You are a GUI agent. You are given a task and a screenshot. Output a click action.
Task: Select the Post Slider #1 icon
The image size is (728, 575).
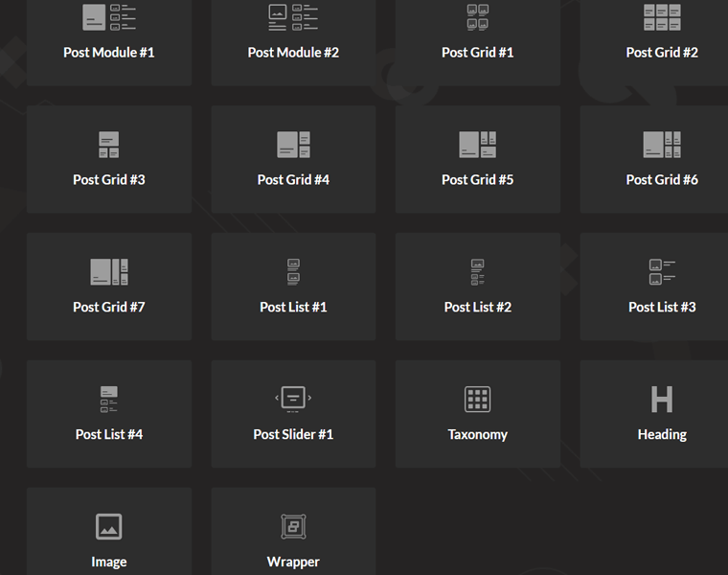pyautogui.click(x=293, y=399)
